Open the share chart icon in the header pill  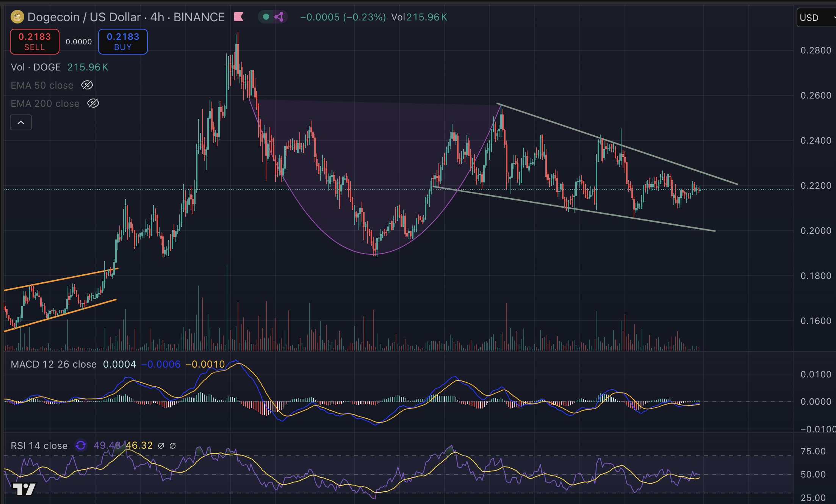pyautogui.click(x=280, y=17)
